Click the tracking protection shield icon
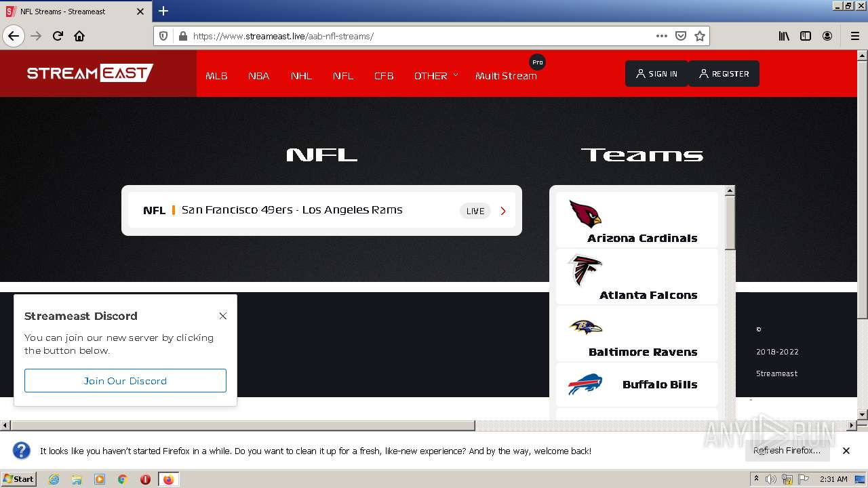868x488 pixels. click(163, 36)
